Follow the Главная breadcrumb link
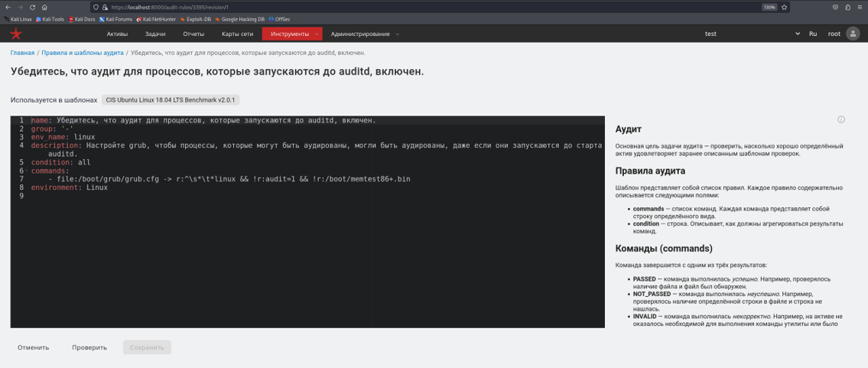Image resolution: width=868 pixels, height=368 pixels. [22, 53]
